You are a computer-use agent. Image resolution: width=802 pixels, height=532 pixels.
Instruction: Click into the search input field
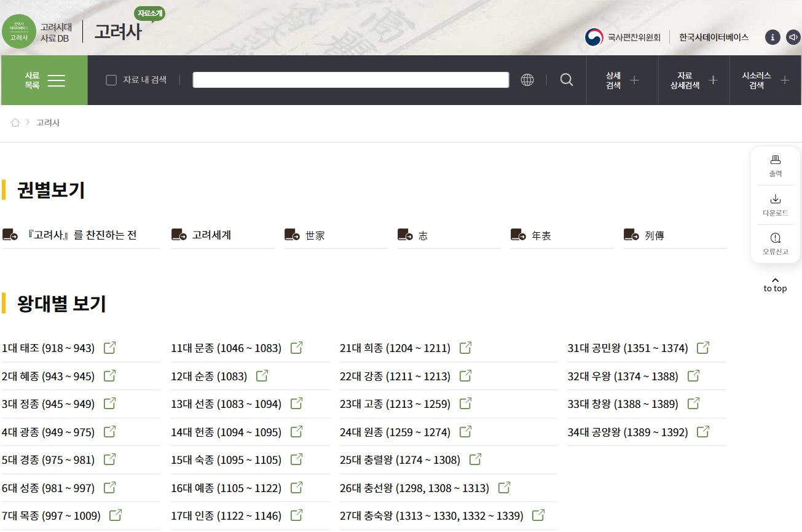[350, 80]
